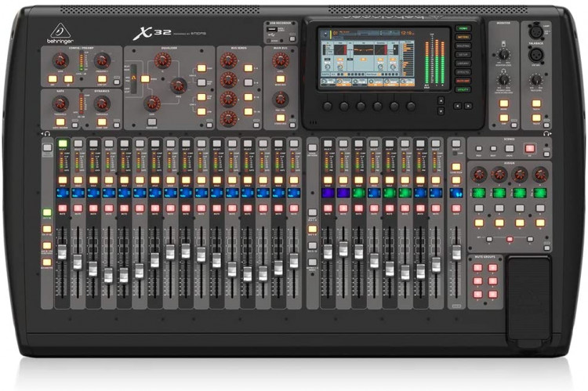Toggle the Low Cut button in preamp section
The height and width of the screenshot is (391, 588).
click(x=102, y=78)
